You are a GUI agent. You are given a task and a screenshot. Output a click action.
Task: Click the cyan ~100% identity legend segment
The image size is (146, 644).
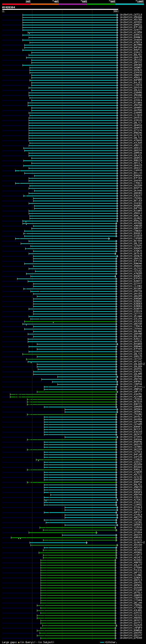130,4
